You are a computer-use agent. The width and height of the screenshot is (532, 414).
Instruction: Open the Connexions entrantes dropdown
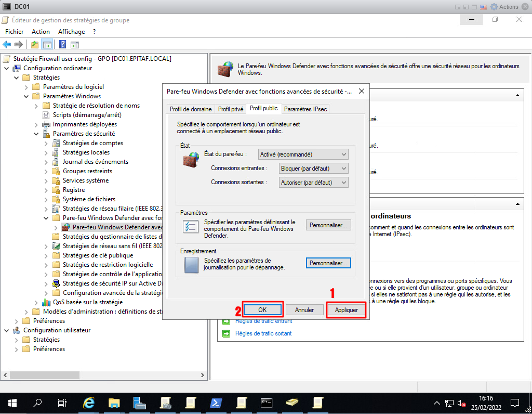pos(314,169)
